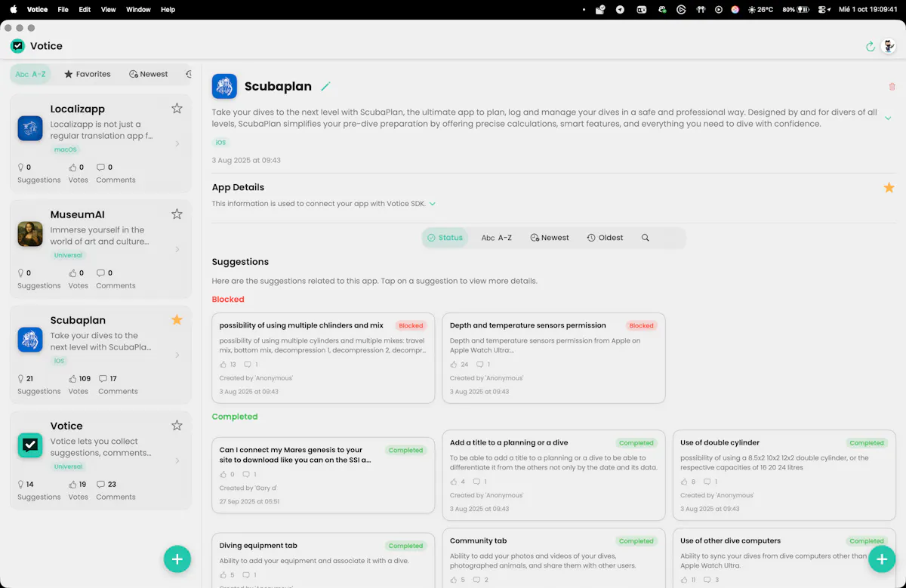The height and width of the screenshot is (588, 906).
Task: Click the votes thumbs-up icon in Scubaplan sidebar card
Action: (x=72, y=379)
